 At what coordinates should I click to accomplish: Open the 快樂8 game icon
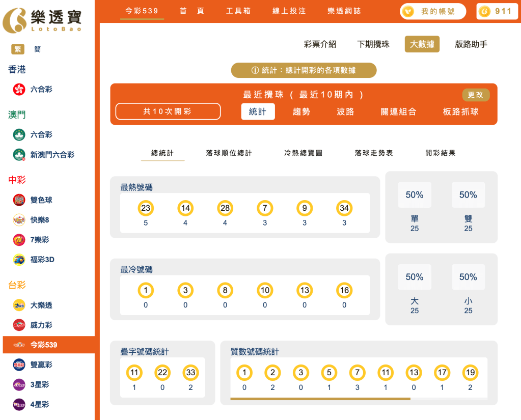(x=17, y=220)
